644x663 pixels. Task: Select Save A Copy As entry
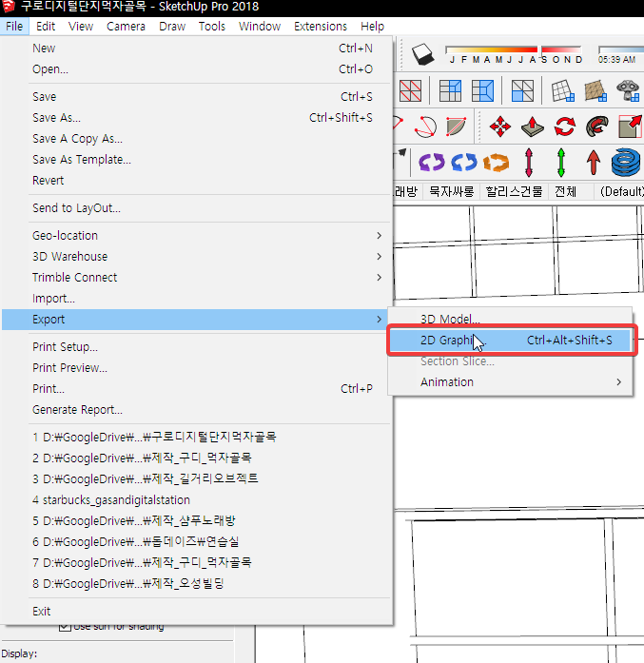[197, 139]
